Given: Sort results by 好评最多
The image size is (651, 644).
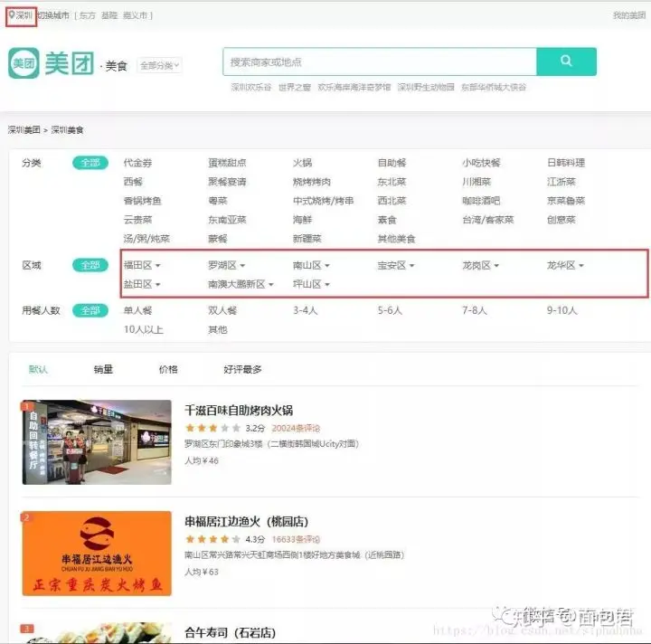Looking at the screenshot, I should (242, 369).
